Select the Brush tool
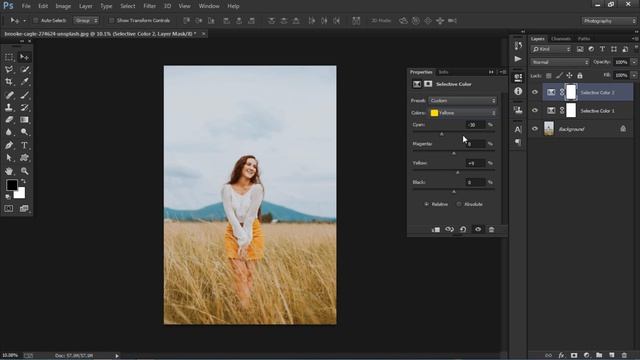This screenshot has height=360, width=640. (x=24, y=95)
